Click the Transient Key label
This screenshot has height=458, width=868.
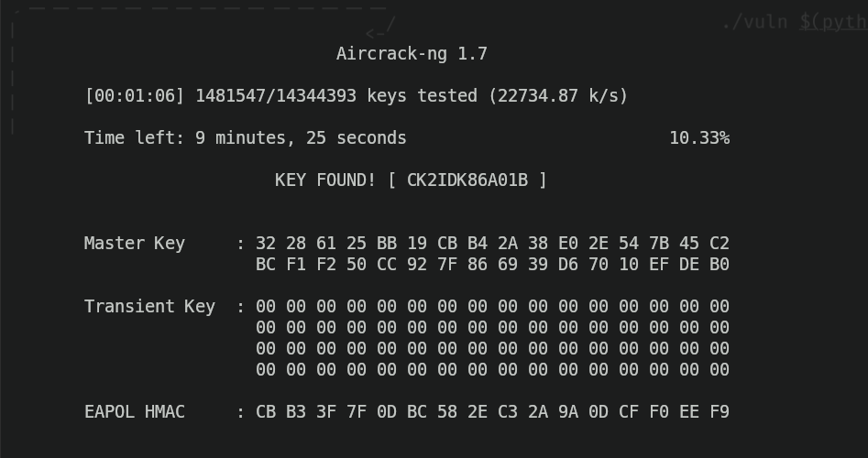pos(149,307)
